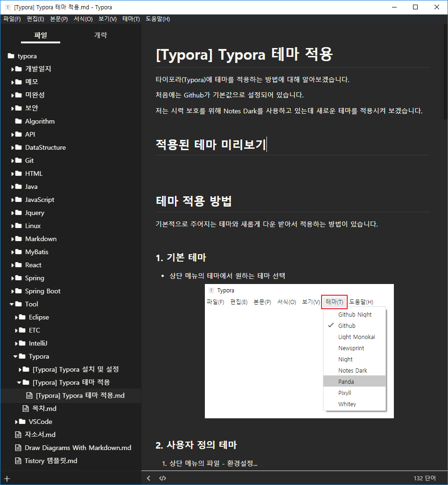Click the plus icon to add new file
The width and height of the screenshot is (448, 485).
point(7,479)
